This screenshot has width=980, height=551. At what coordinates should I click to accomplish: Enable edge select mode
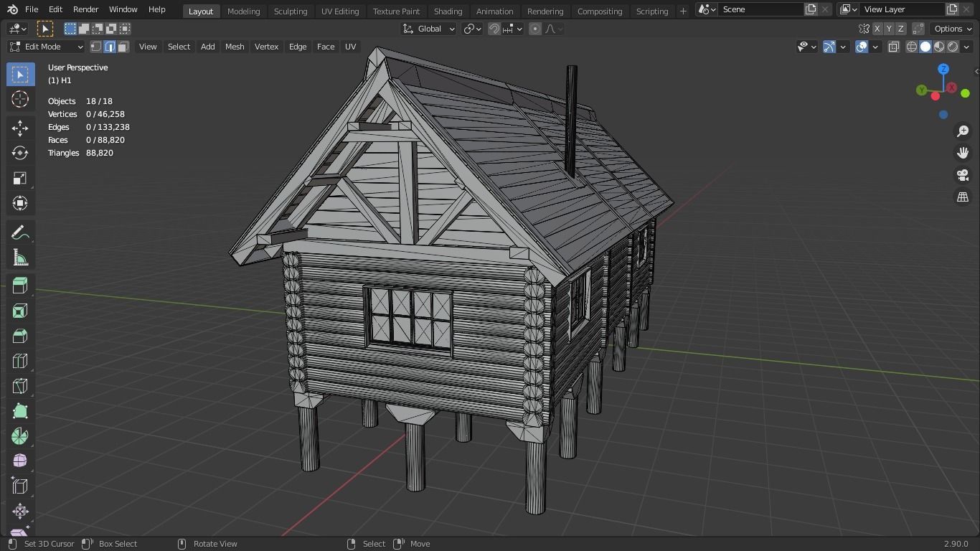[110, 47]
